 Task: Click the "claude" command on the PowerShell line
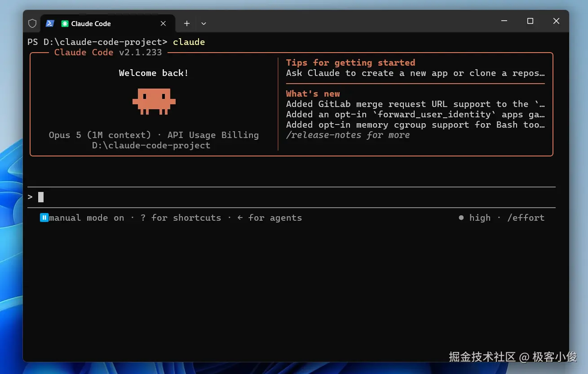pyautogui.click(x=189, y=42)
